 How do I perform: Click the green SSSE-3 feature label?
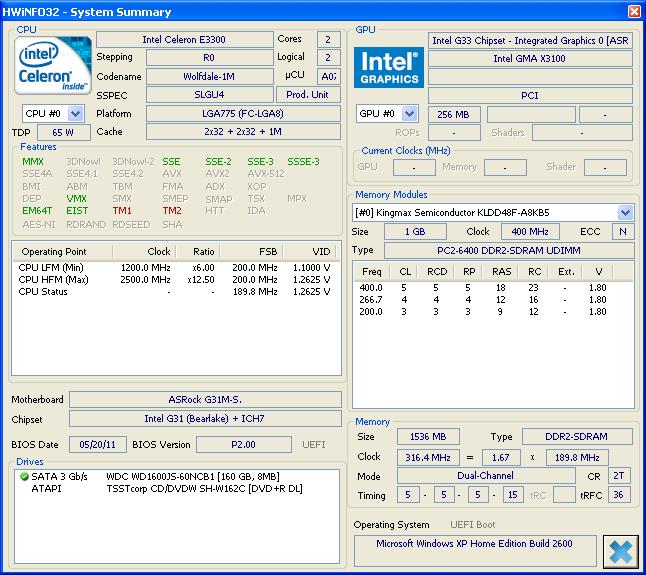[x=304, y=162]
